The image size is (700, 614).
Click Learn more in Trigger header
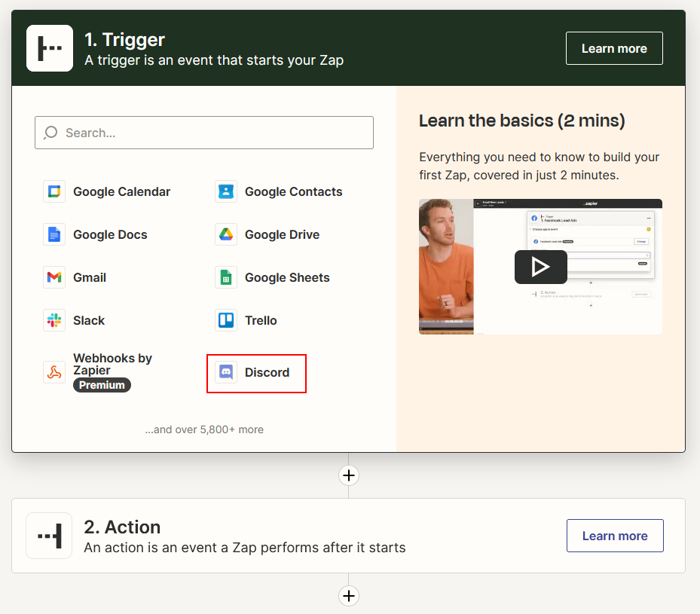coord(614,48)
